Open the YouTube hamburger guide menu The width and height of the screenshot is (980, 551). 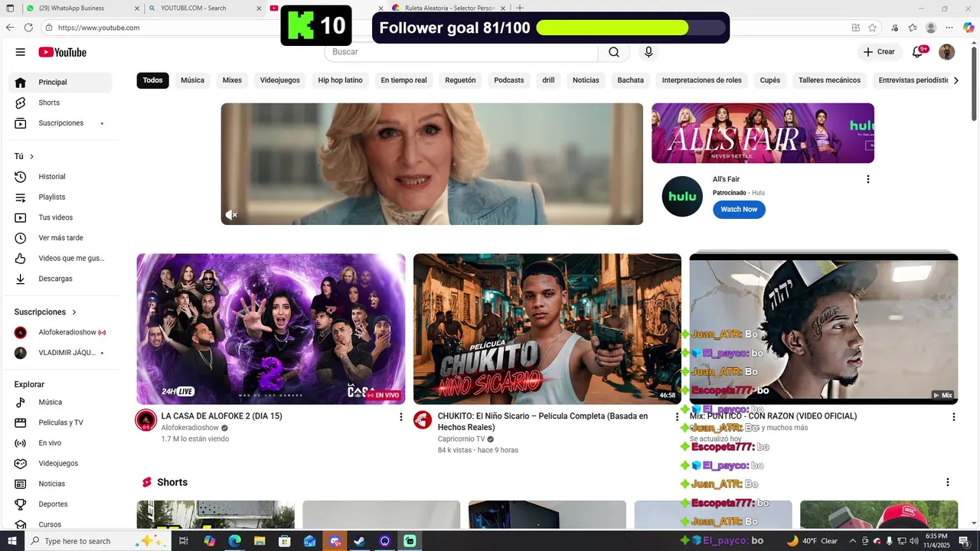tap(21, 52)
